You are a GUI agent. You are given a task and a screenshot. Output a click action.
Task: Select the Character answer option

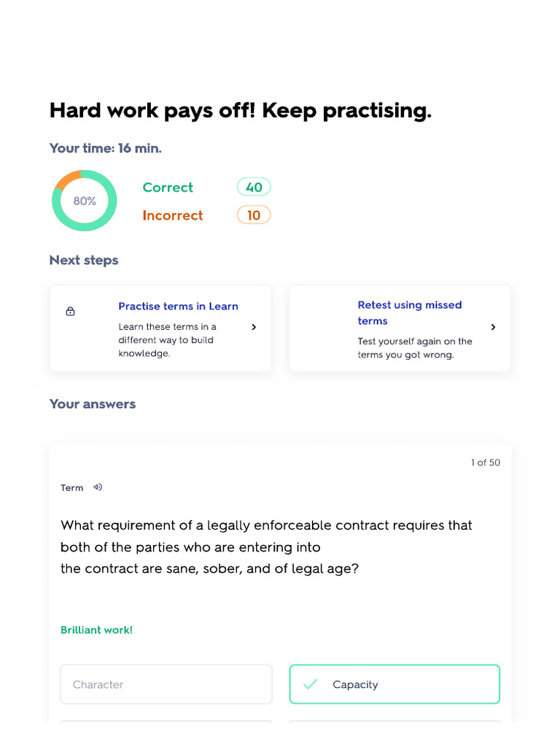166,684
